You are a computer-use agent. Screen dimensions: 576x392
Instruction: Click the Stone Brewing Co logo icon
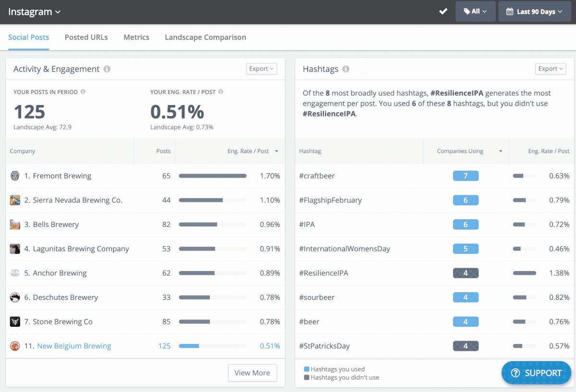[15, 321]
